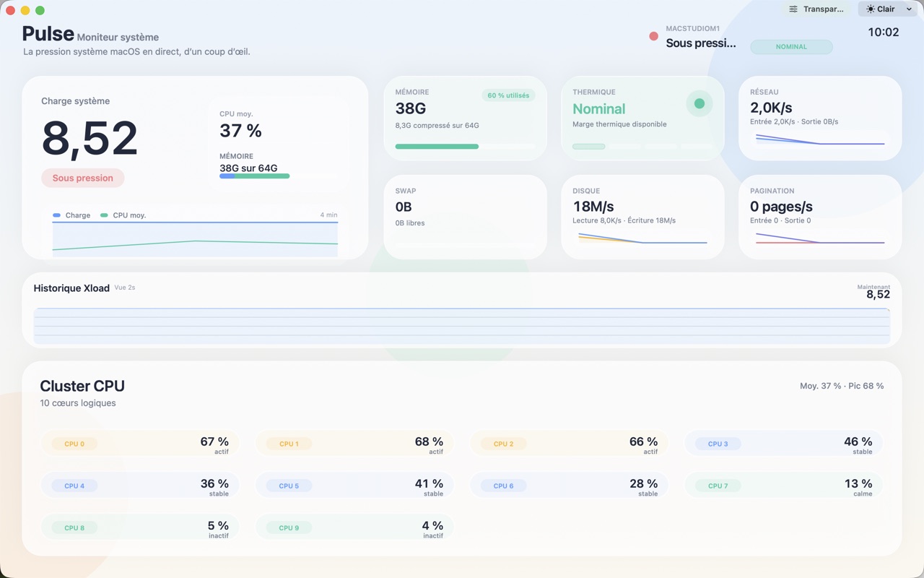Click the 60 % utilisés memory badge
This screenshot has height=578, width=924.
pyautogui.click(x=508, y=95)
